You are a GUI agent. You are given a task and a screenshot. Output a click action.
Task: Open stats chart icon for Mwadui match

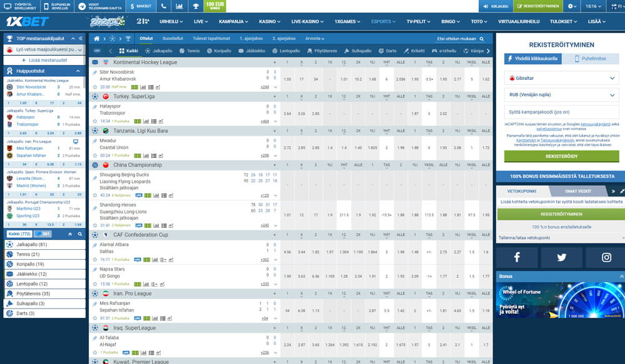tap(146, 155)
